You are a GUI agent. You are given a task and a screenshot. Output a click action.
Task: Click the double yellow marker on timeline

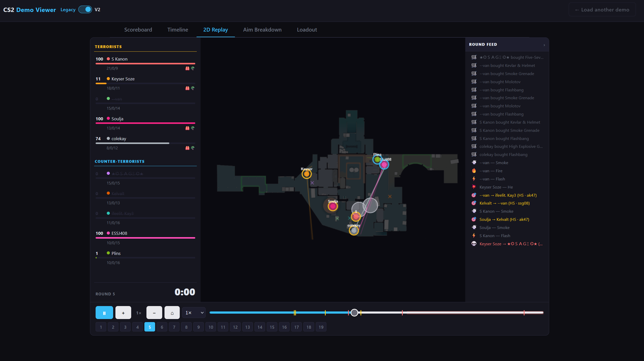pos(295,313)
